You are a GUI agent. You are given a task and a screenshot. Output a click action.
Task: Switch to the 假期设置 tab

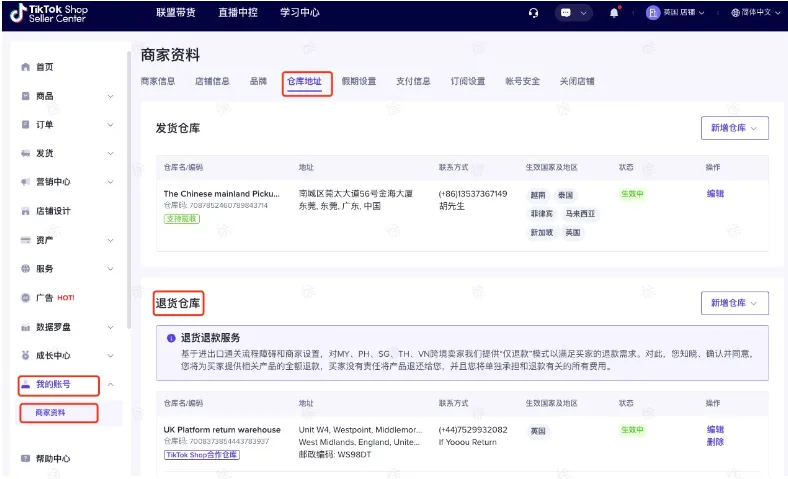tap(359, 81)
